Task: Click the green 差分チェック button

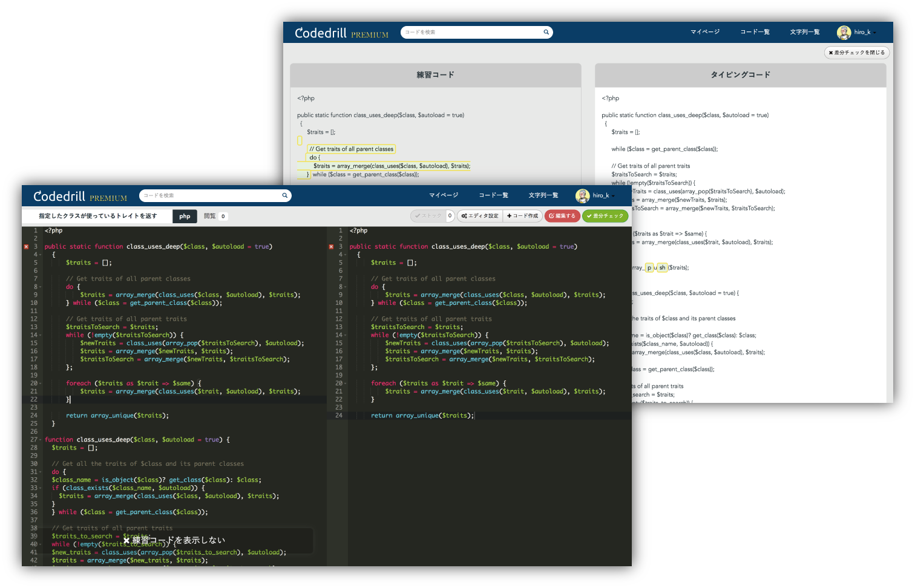Action: [x=605, y=216]
